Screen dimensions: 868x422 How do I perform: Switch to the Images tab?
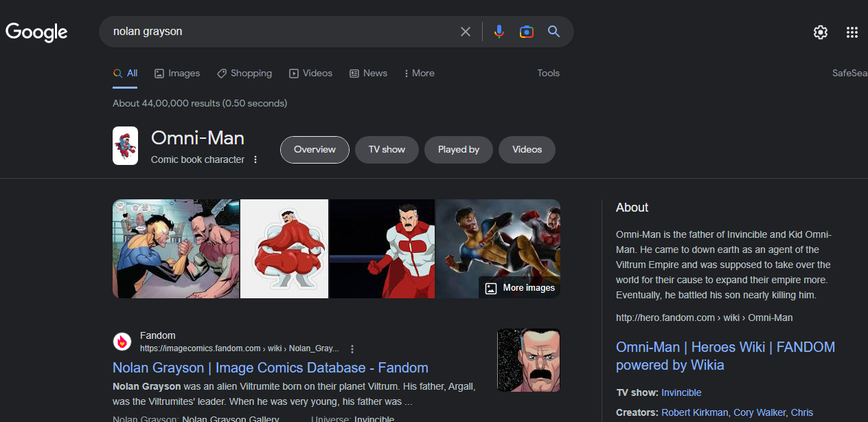177,74
